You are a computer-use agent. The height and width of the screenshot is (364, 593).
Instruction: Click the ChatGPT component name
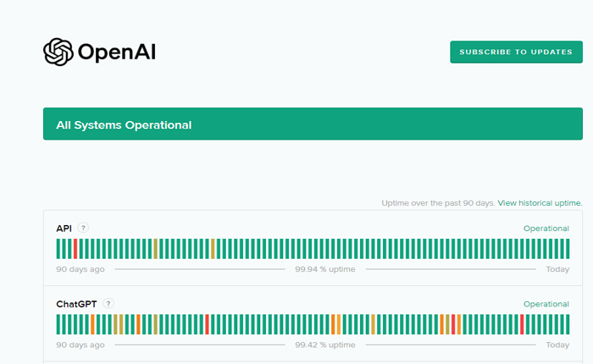tap(77, 304)
